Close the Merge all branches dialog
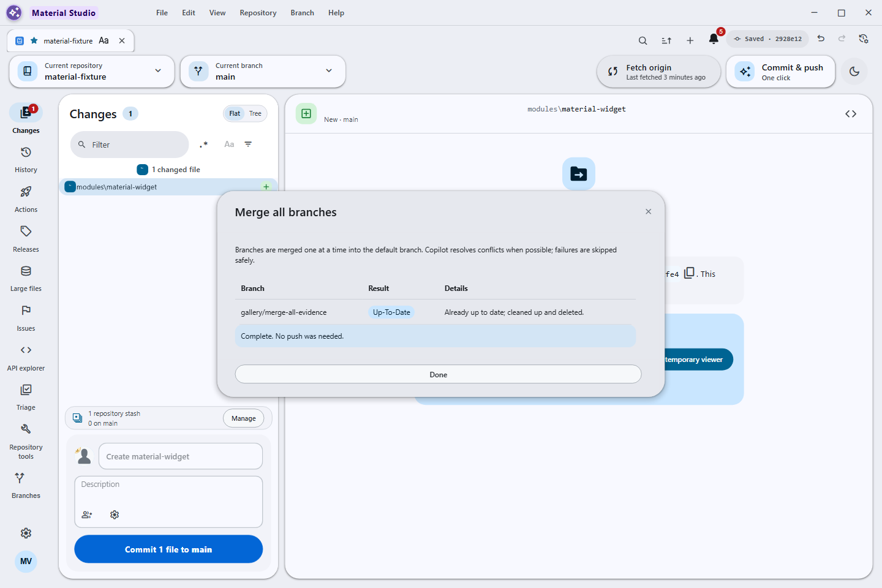Viewport: 882px width, 588px height. point(648,211)
